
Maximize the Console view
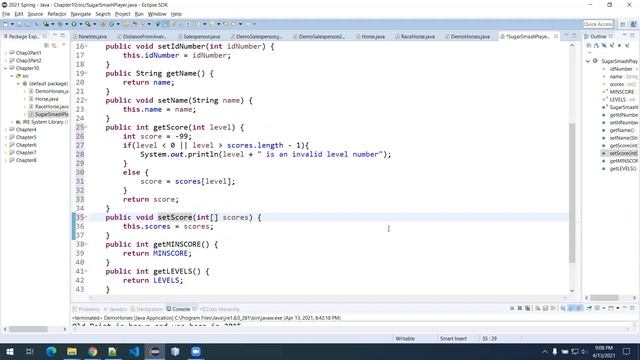pyautogui.click(x=632, y=308)
